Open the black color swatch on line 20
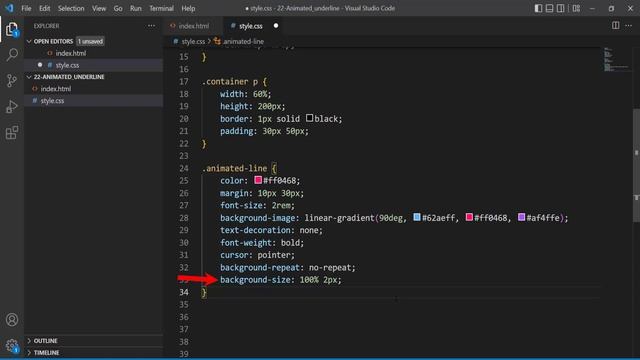 point(309,118)
